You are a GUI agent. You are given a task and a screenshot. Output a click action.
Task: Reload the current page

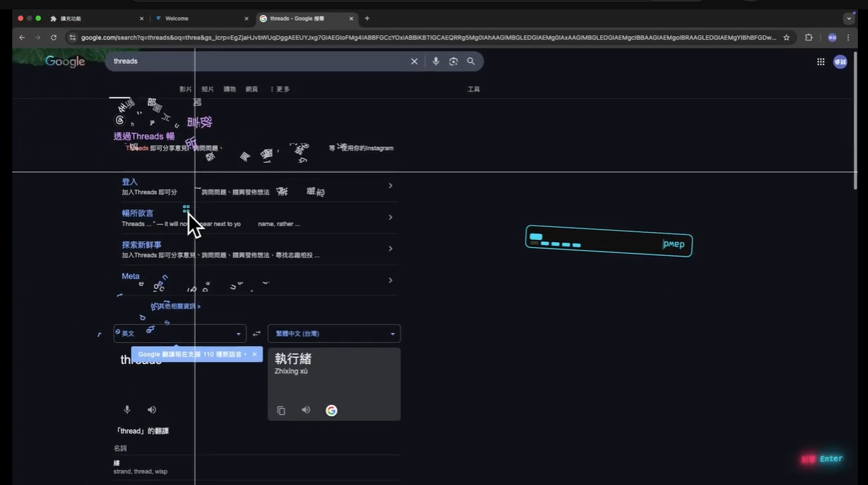pos(53,37)
